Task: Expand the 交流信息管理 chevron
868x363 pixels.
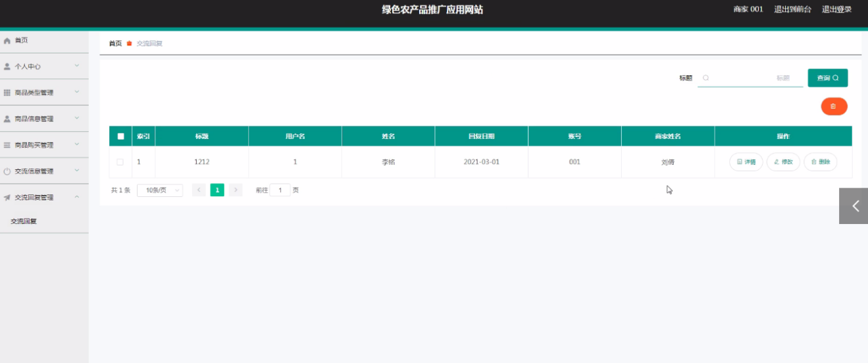Action: [x=77, y=171]
